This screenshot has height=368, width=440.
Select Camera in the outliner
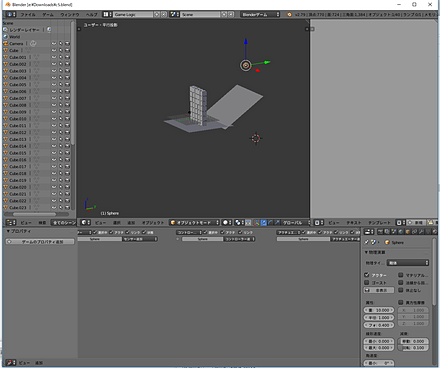click(x=16, y=43)
